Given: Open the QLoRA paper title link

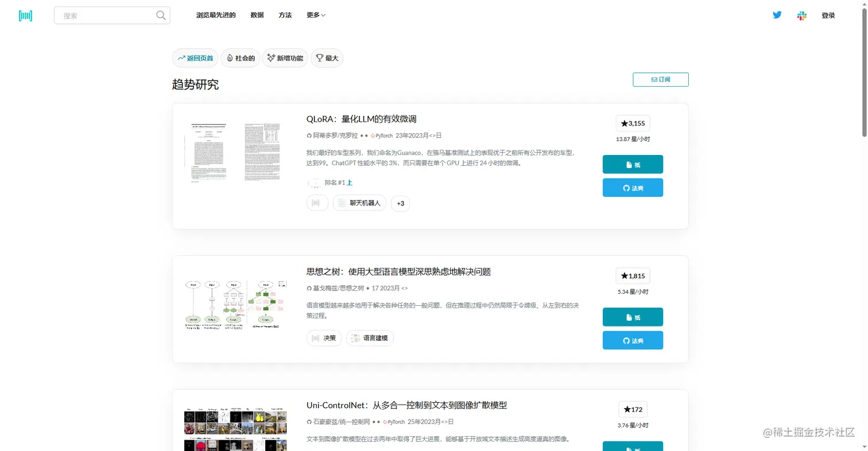Looking at the screenshot, I should point(361,119).
